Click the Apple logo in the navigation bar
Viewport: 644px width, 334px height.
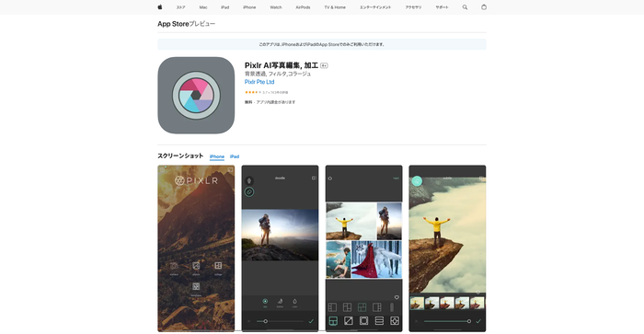pyautogui.click(x=160, y=7)
